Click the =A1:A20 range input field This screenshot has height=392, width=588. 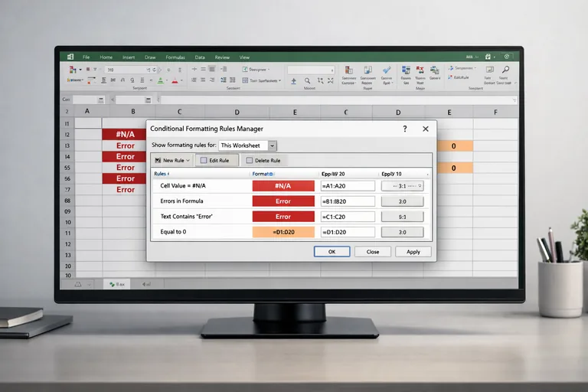(x=348, y=186)
